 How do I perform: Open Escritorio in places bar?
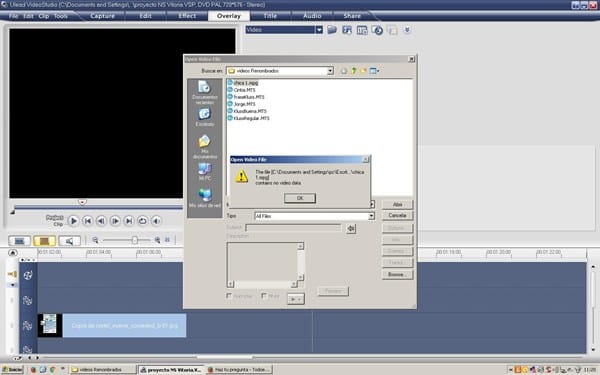204,117
